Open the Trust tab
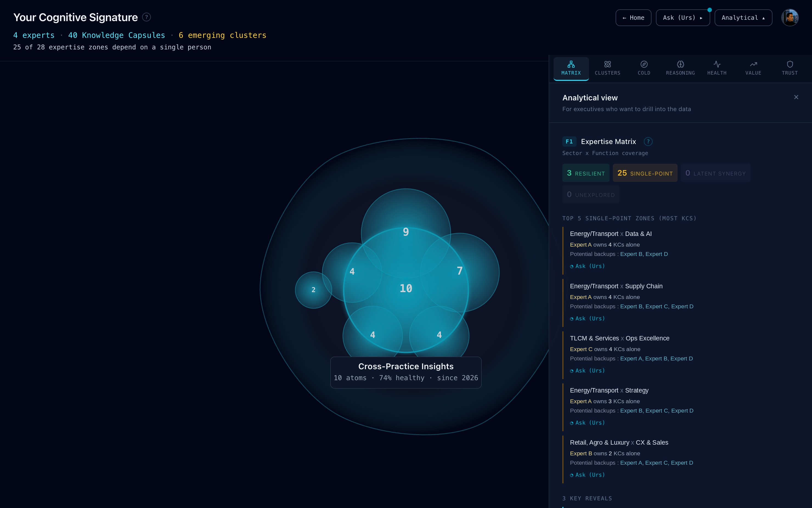Viewport: 812px width, 508px height. coord(790,69)
